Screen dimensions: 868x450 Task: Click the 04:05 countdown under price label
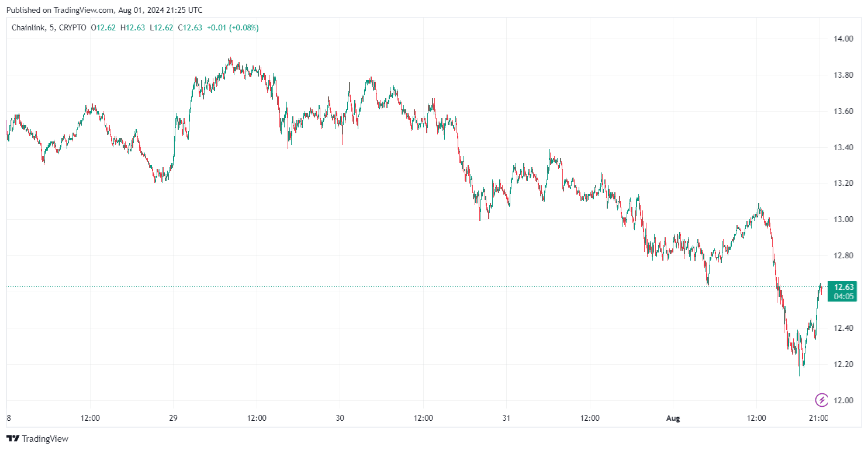point(844,296)
